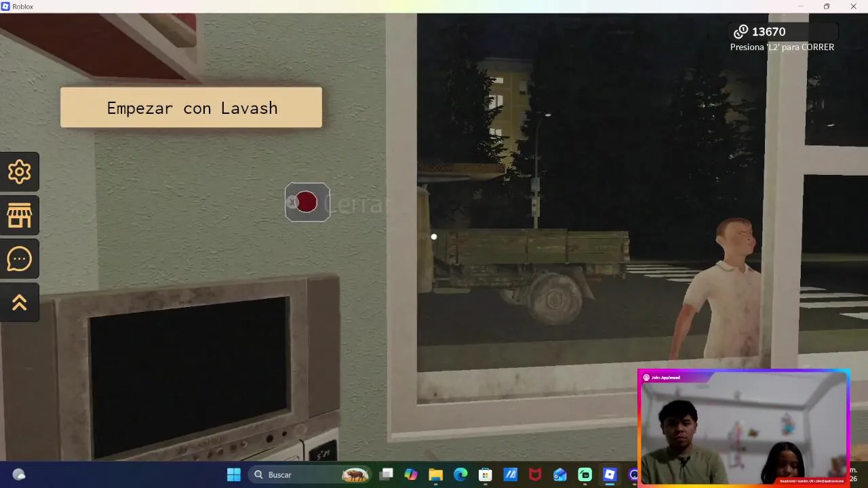Viewport: 868px width, 488px height.
Task: Open McAfee red shield in taskbar
Action: 535,474
